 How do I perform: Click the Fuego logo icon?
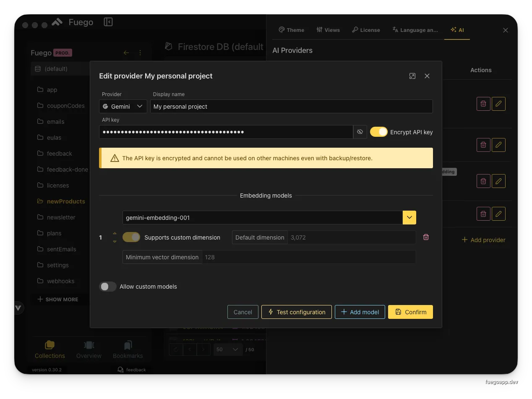point(57,21)
